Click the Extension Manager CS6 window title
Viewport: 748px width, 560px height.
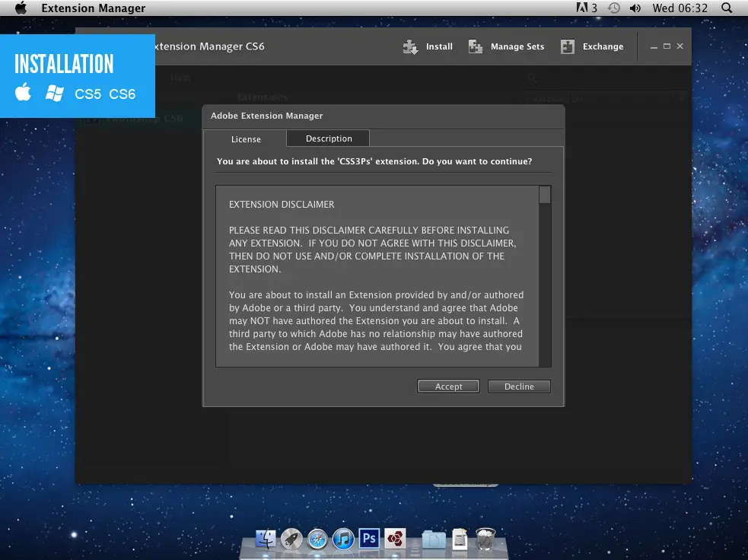[x=209, y=46]
